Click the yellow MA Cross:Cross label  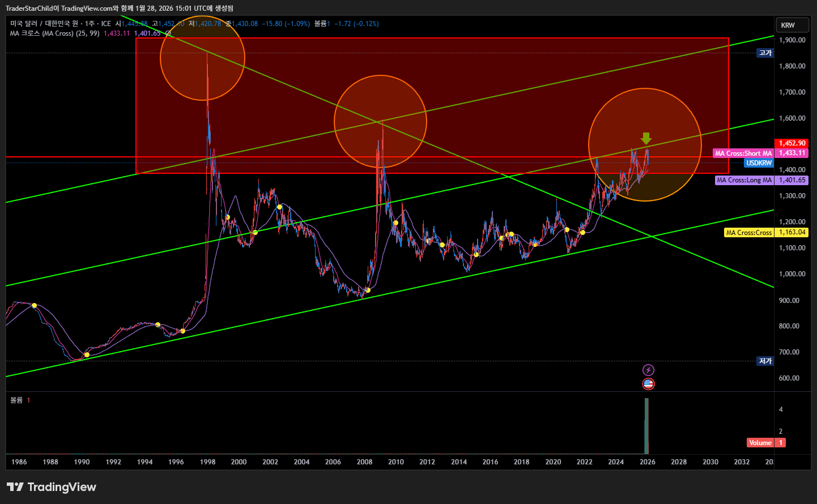[x=748, y=232]
